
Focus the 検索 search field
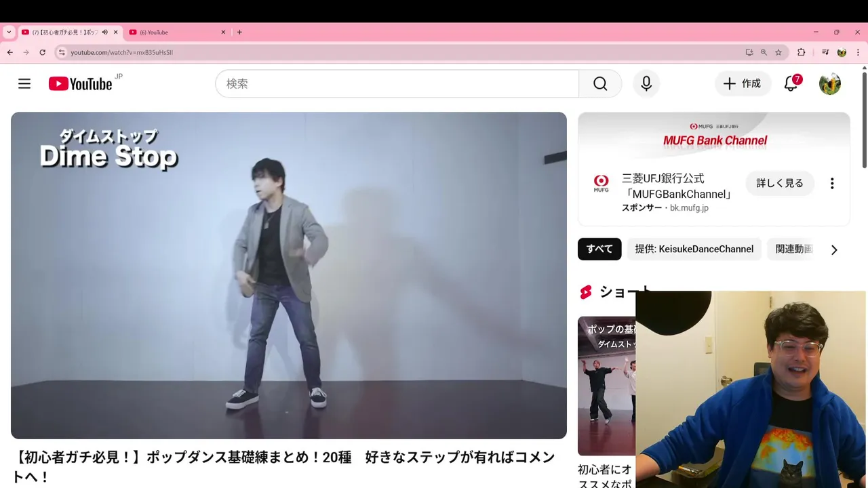click(397, 83)
